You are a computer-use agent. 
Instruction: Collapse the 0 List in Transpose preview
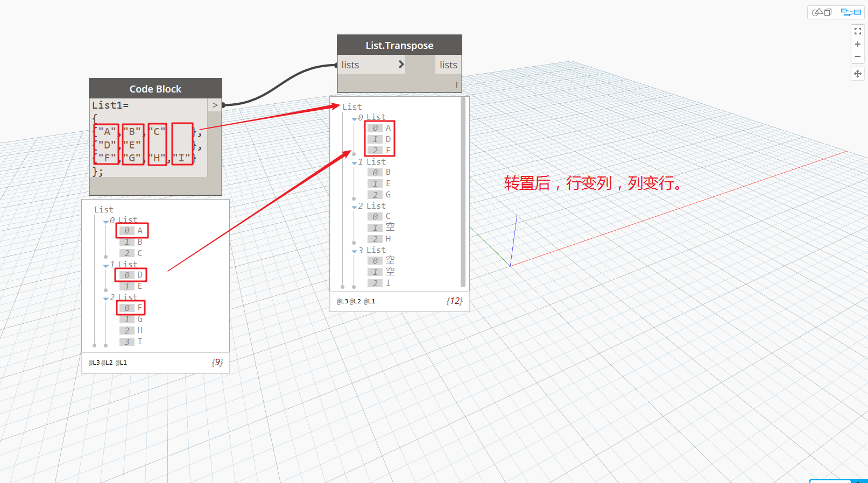(x=354, y=119)
